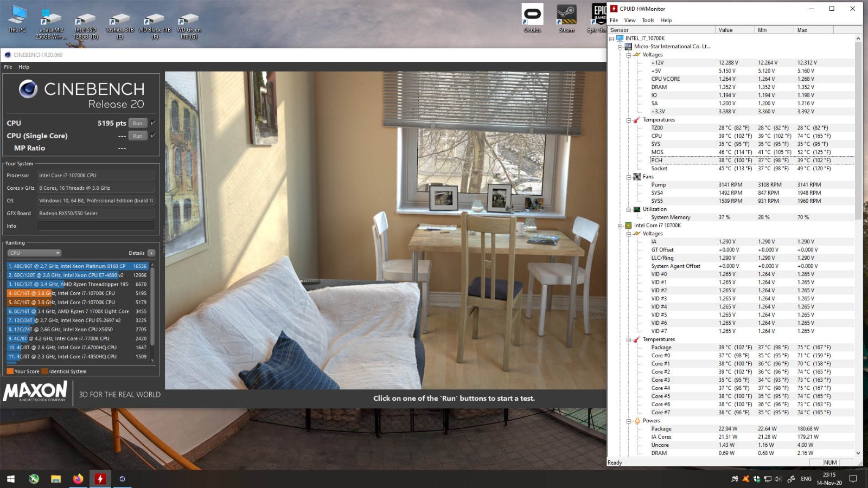Click network tray icon
868x488 pixels.
[768, 479]
